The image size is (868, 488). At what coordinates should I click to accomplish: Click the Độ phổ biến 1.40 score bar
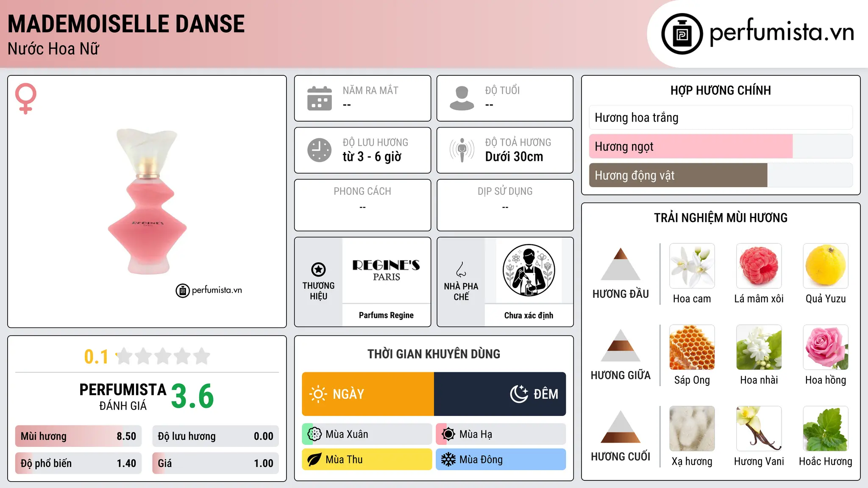pyautogui.click(x=78, y=463)
